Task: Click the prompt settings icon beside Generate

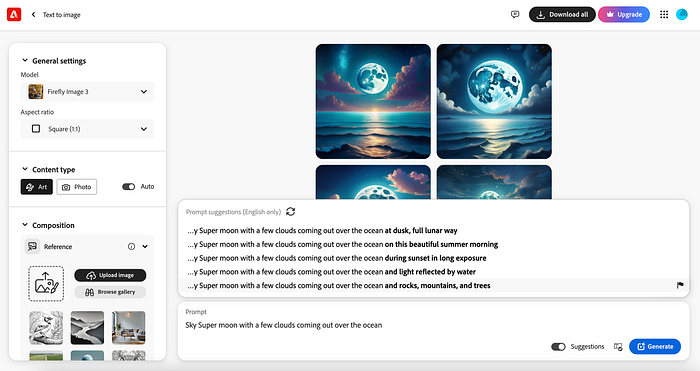Action: coord(618,346)
